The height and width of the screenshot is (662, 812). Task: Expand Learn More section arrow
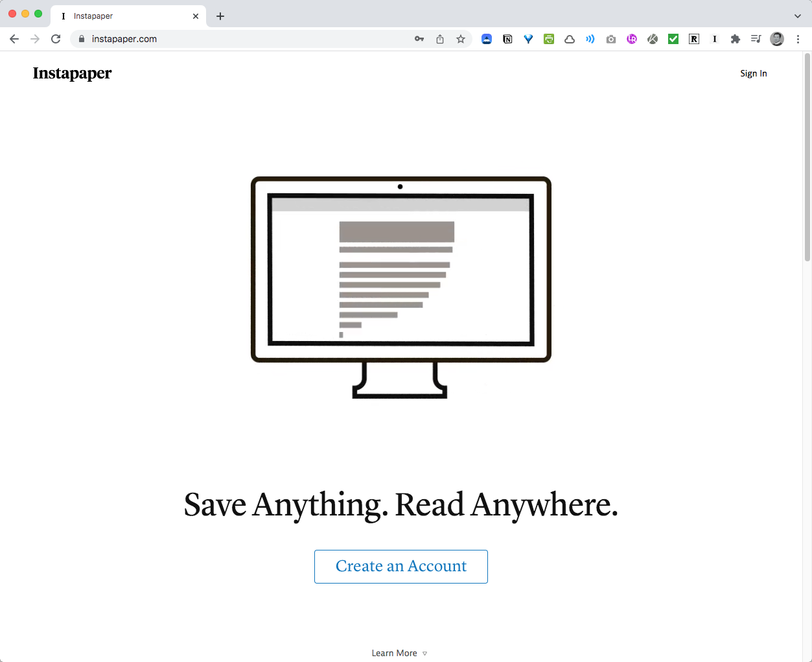[424, 654]
